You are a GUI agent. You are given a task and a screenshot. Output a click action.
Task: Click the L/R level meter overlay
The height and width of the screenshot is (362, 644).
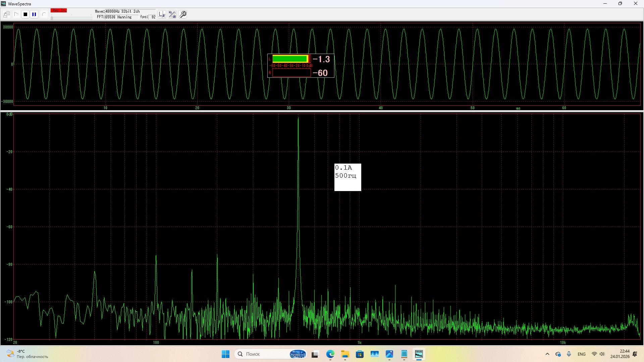[x=301, y=66]
